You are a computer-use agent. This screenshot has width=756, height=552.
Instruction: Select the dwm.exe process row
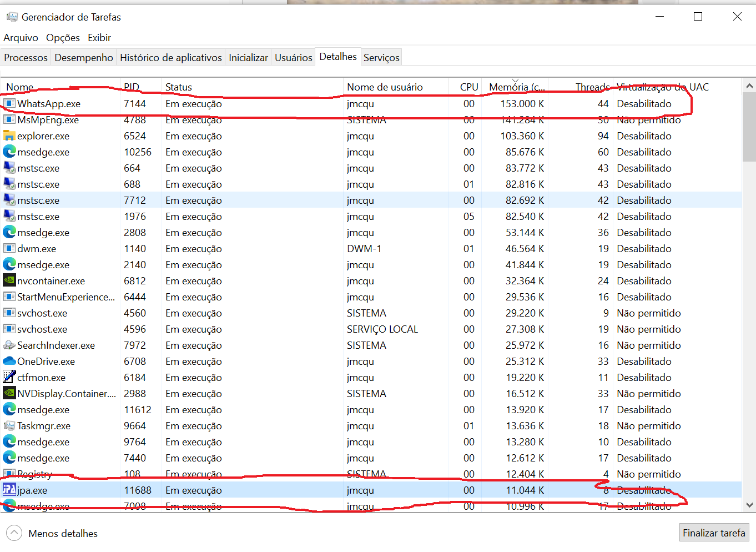tap(222, 249)
